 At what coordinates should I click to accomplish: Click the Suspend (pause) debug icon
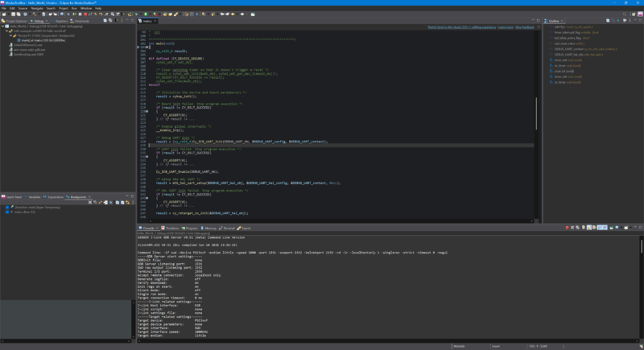(x=80, y=14)
